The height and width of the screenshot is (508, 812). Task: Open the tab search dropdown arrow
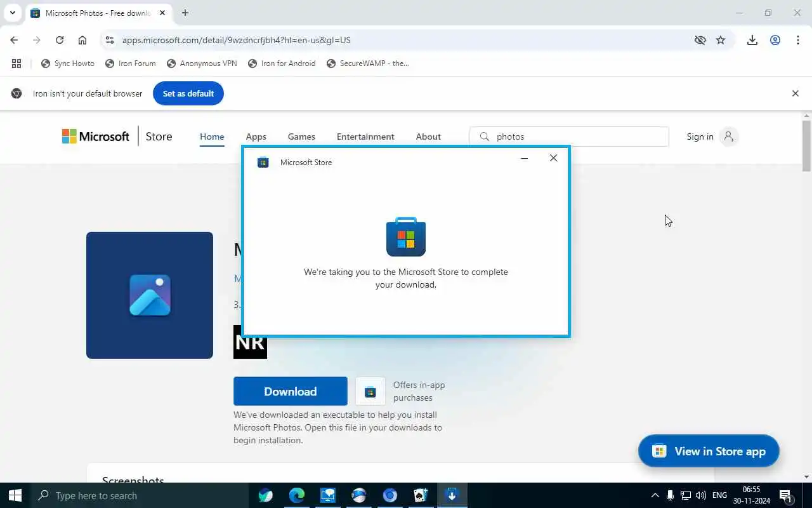pyautogui.click(x=13, y=13)
